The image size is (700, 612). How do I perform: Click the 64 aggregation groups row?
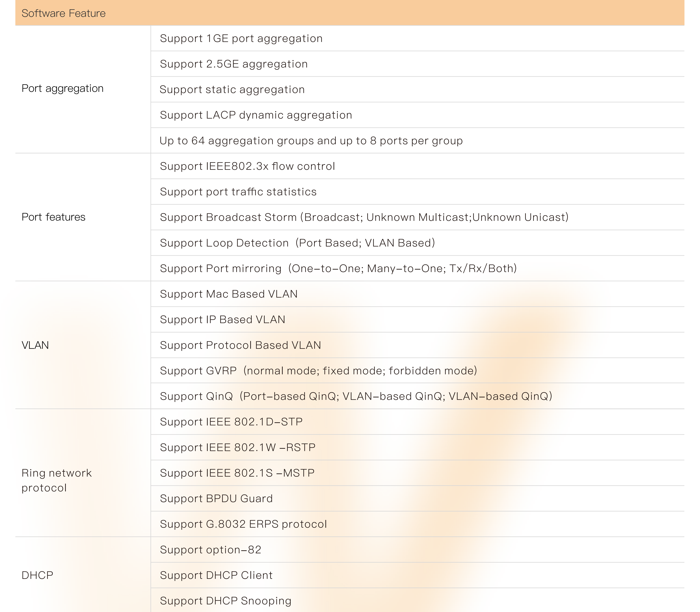click(x=311, y=141)
